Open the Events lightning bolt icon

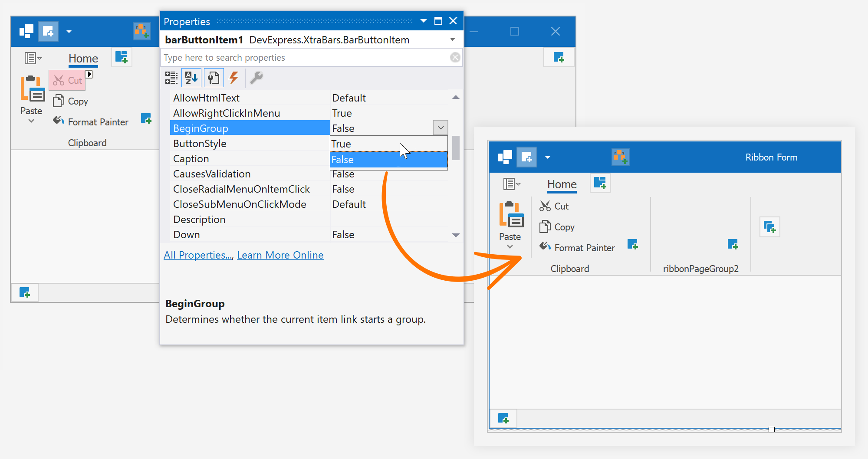[x=234, y=78]
